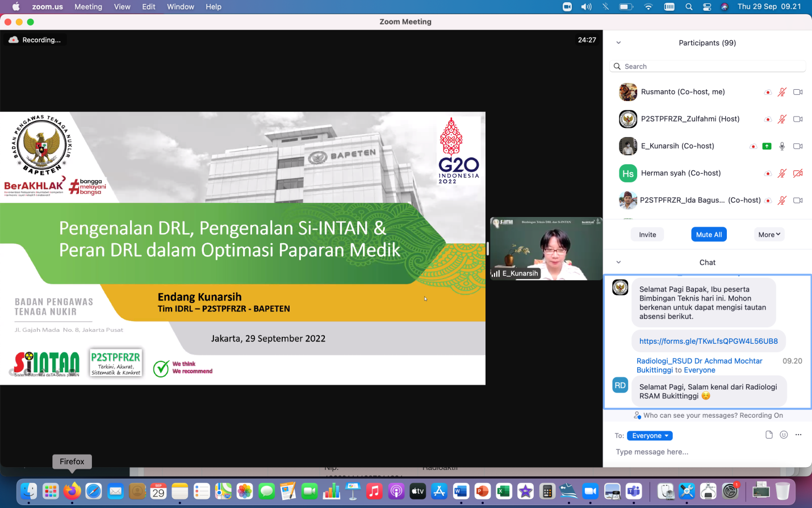Open Firefox from the Dock
812x508 pixels.
coord(72,491)
